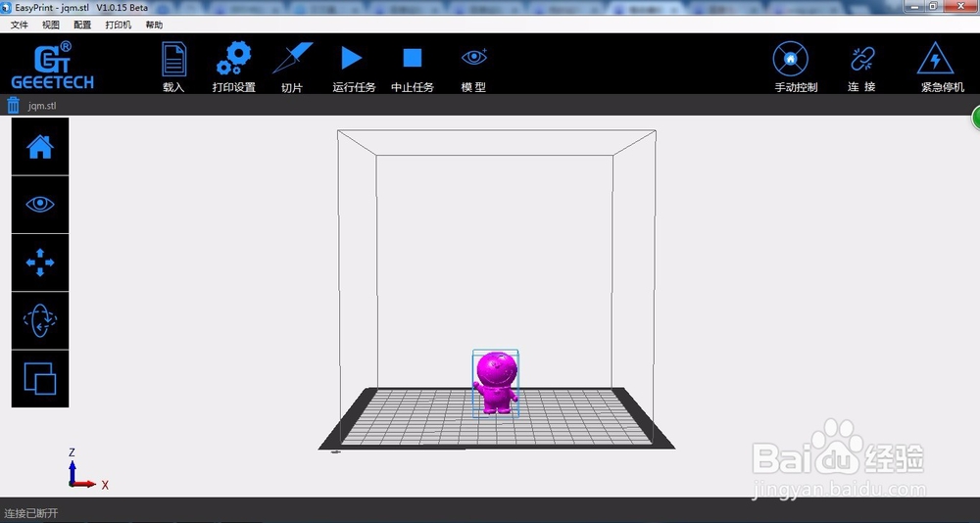Open the 配置 menu

(82, 25)
